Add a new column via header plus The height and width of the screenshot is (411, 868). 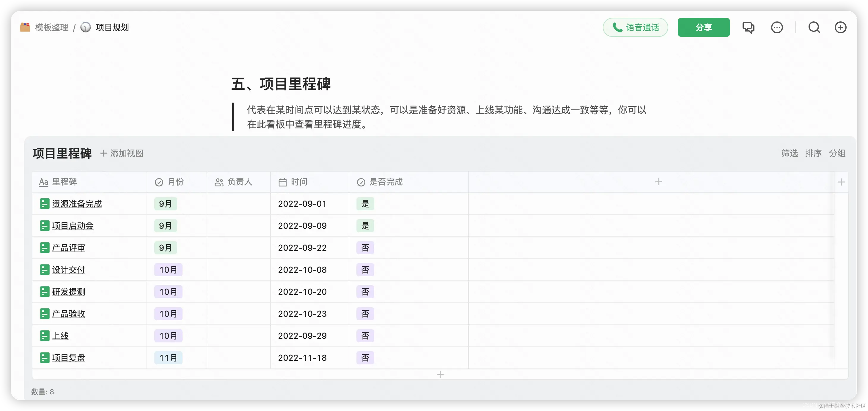pyautogui.click(x=658, y=182)
